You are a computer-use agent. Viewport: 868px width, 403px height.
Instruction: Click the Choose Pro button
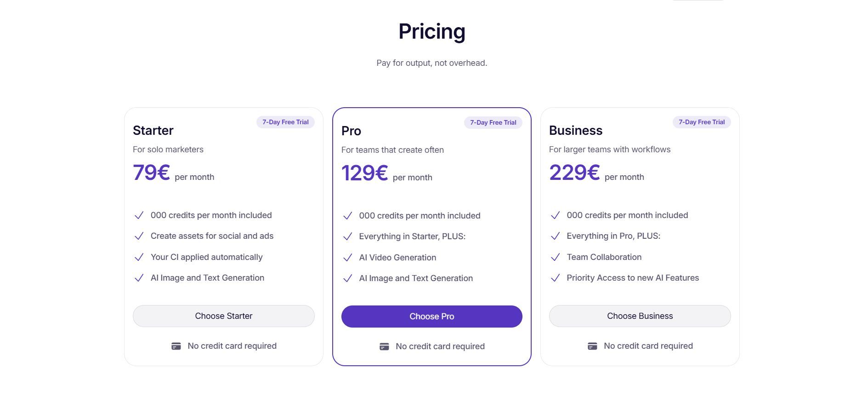pos(431,317)
